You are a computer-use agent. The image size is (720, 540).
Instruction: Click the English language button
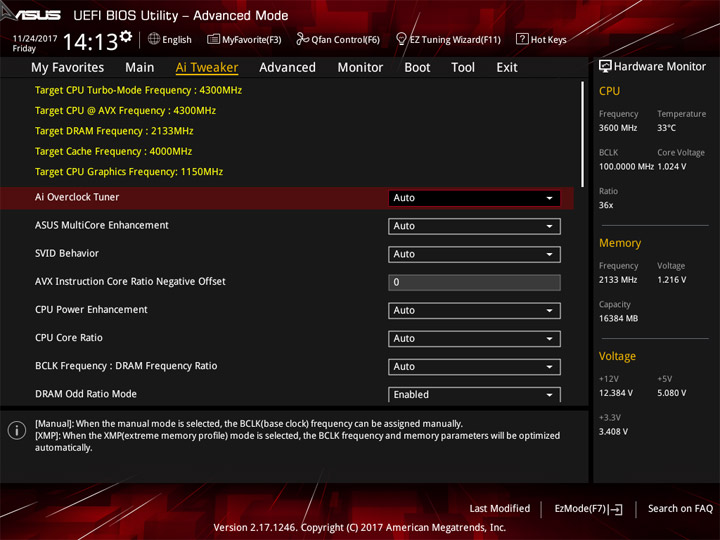tap(177, 39)
